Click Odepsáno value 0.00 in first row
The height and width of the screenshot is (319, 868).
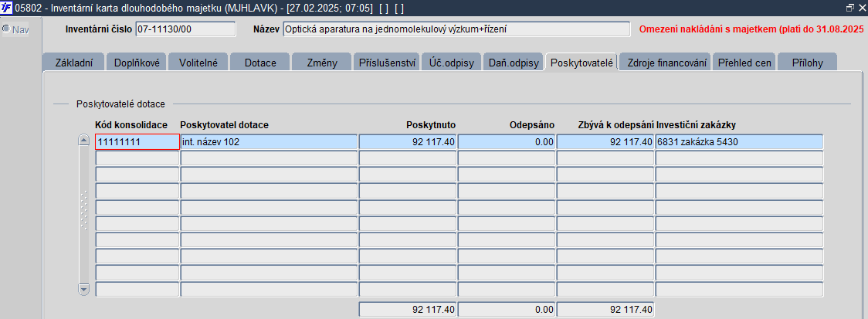coord(507,142)
